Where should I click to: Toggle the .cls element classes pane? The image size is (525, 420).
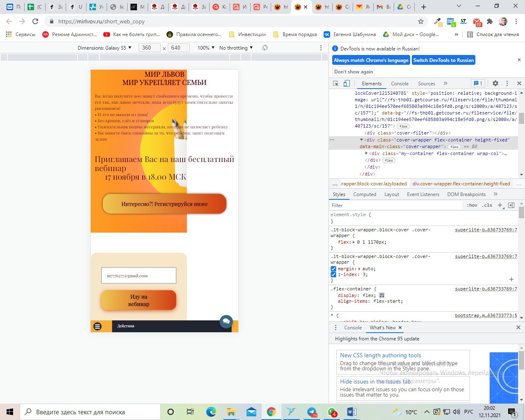[487, 205]
